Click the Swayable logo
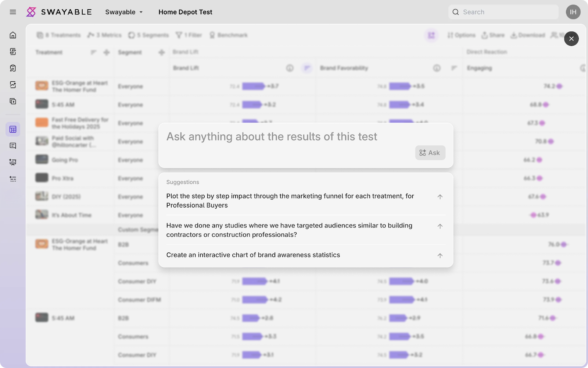The image size is (588, 368). [x=59, y=12]
